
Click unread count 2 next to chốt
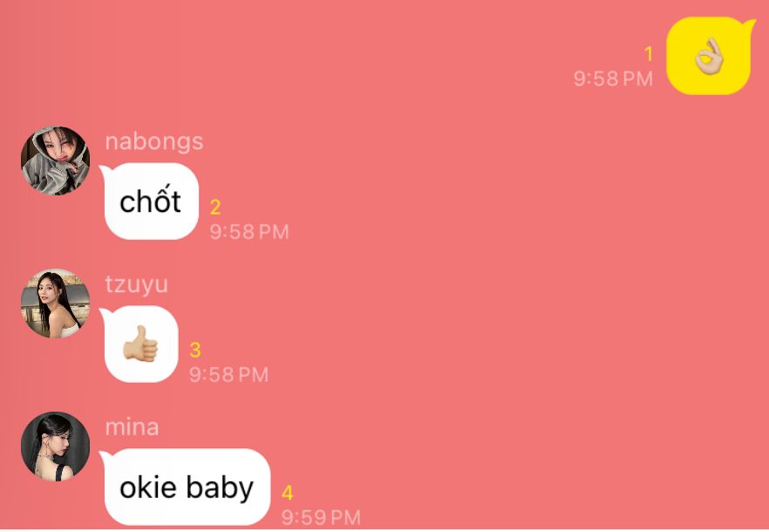point(214,207)
